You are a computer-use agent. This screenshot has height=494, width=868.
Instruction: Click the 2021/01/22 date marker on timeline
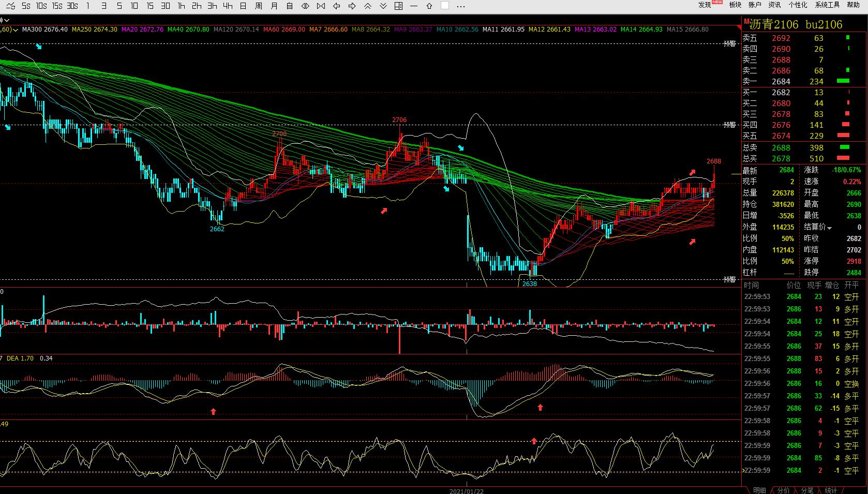click(467, 491)
